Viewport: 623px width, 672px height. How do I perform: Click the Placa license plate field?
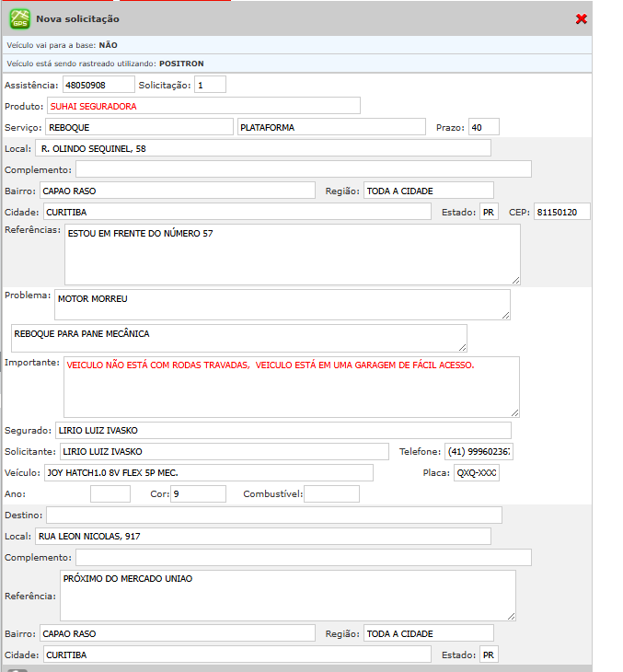(x=477, y=473)
